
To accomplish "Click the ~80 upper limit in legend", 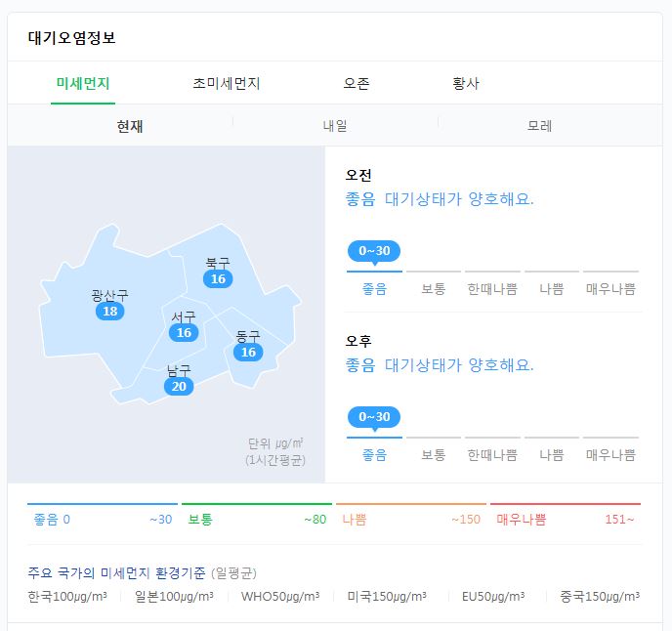I will click(x=315, y=520).
